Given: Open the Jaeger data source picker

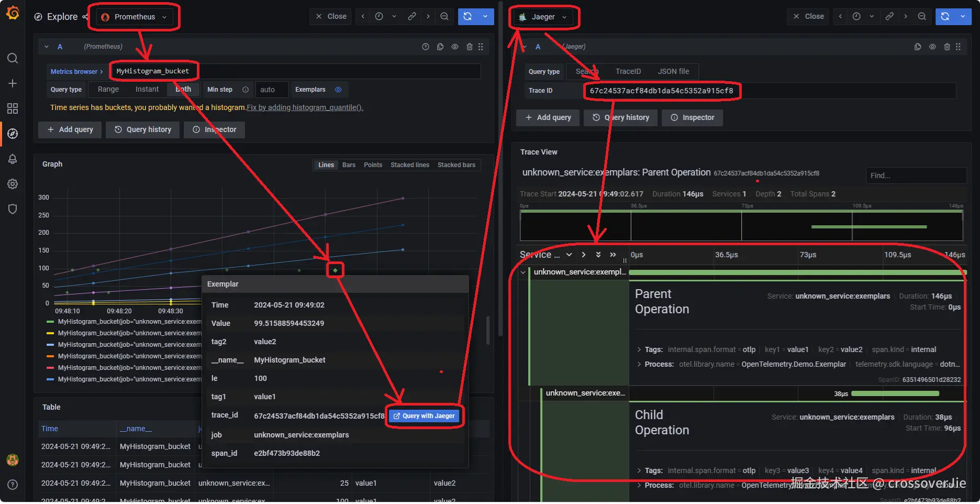Looking at the screenshot, I should 542,17.
